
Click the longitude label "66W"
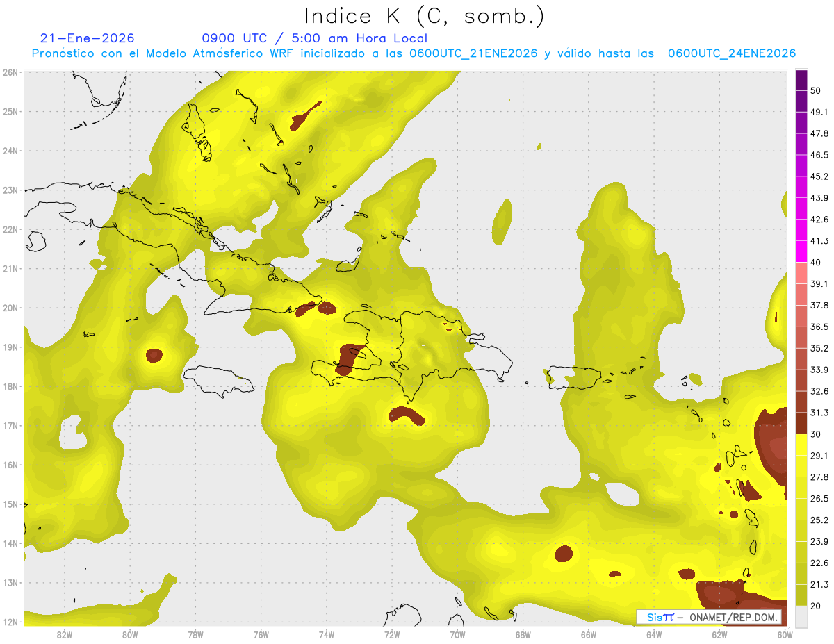588,635
